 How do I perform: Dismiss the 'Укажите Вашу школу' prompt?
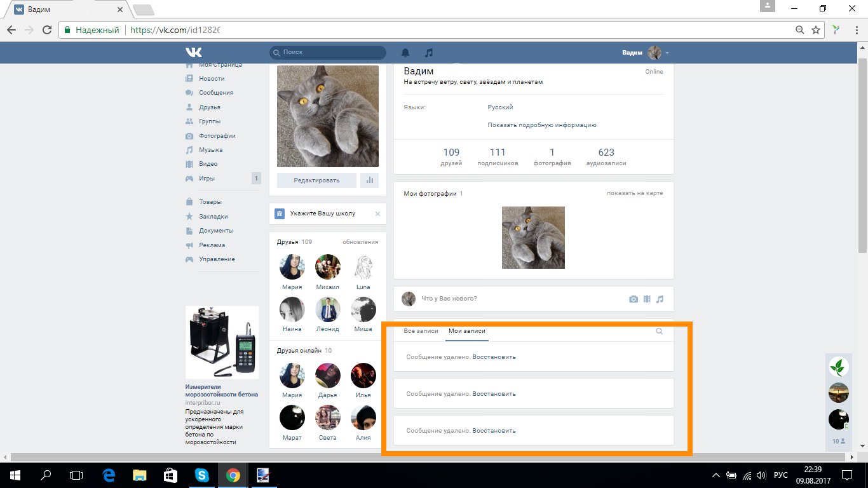click(377, 214)
